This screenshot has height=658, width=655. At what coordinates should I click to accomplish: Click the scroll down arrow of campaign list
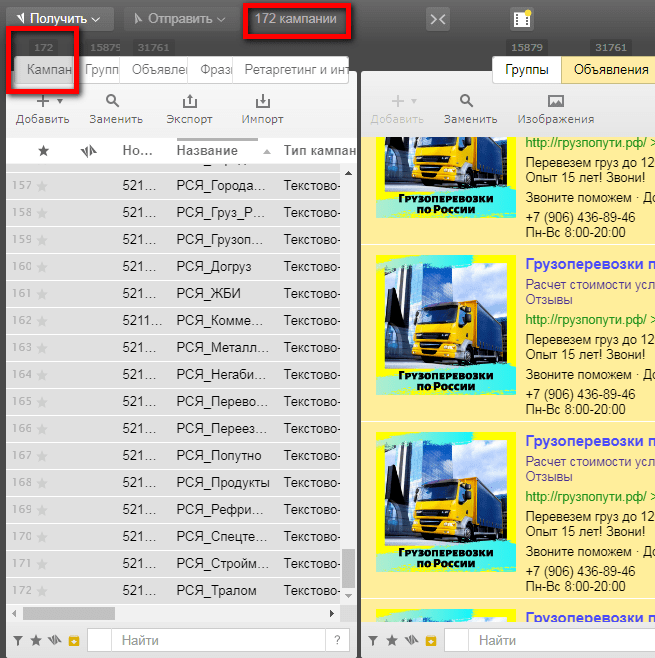[x=348, y=596]
